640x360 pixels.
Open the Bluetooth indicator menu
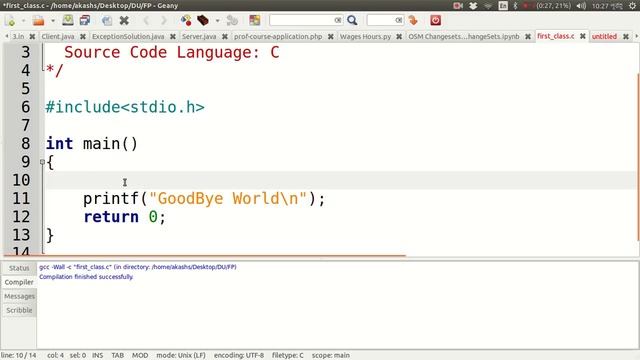point(515,6)
